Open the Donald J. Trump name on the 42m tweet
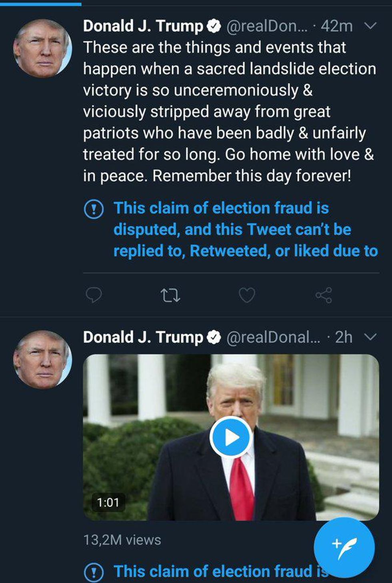This screenshot has width=392, height=583. [143, 26]
